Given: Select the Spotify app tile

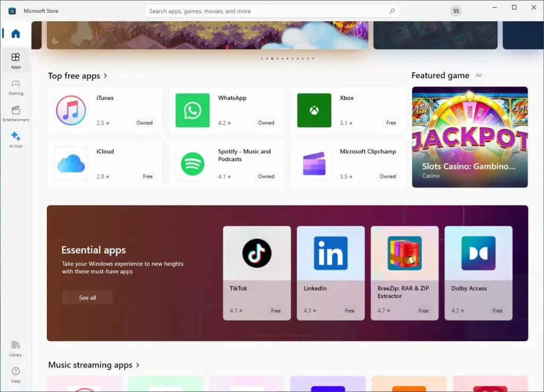Looking at the screenshot, I should tap(226, 164).
